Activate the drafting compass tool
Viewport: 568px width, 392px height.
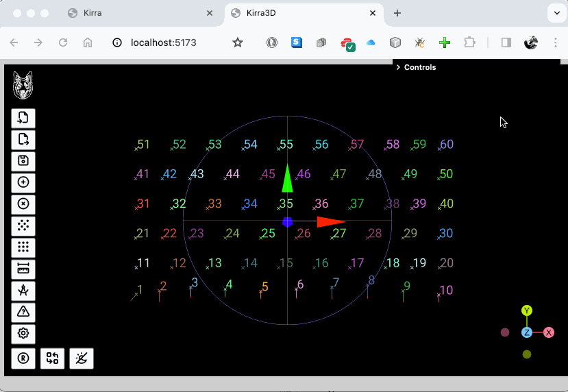pyautogui.click(x=23, y=291)
